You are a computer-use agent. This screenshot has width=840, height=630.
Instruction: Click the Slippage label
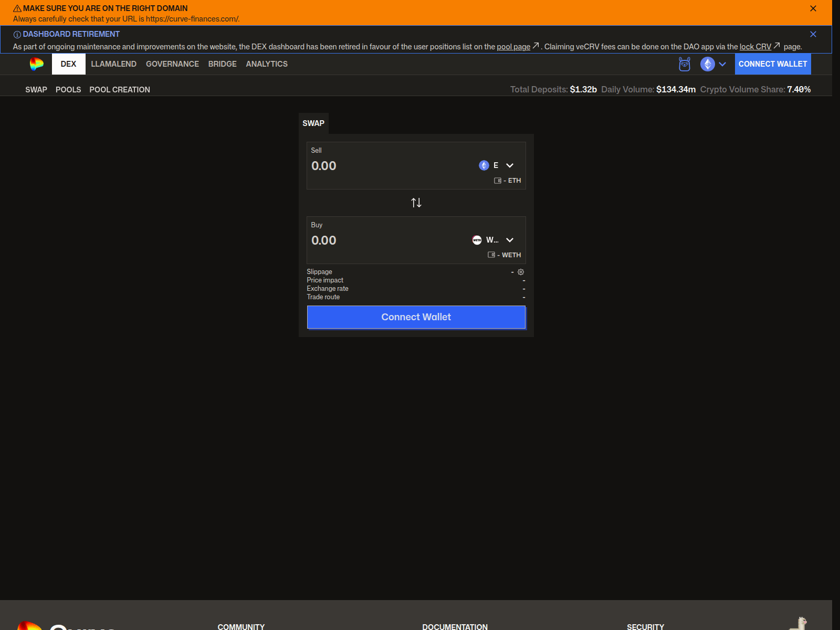pos(319,272)
